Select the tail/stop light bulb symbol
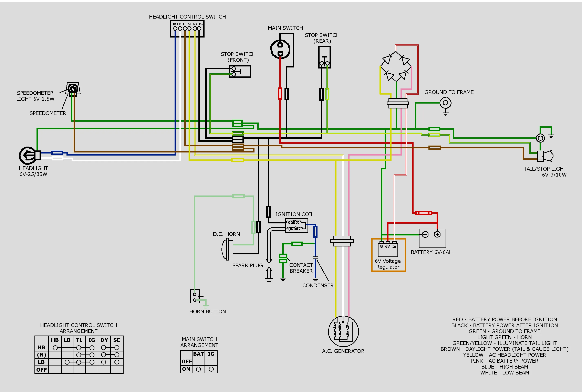The height and width of the screenshot is (392, 582). click(546, 156)
